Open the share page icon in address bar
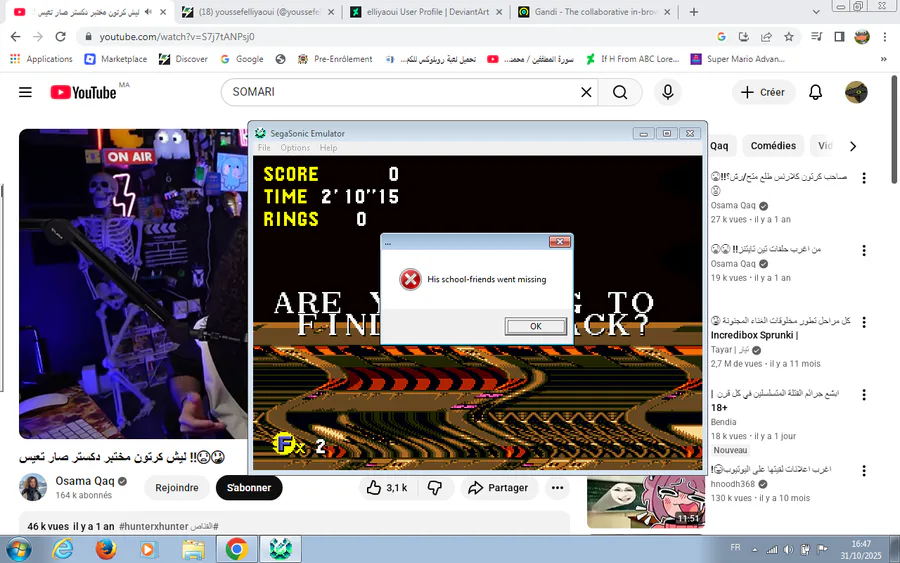Image resolution: width=900 pixels, height=563 pixels. pyautogui.click(x=766, y=37)
